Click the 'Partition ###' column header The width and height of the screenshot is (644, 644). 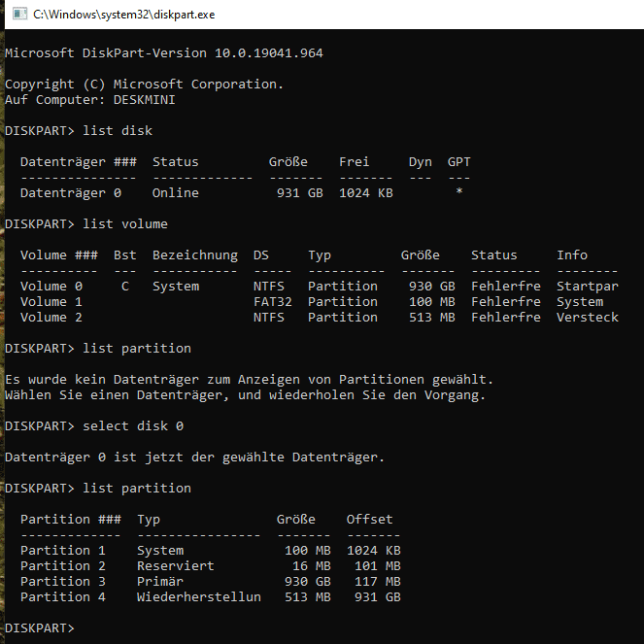click(x=71, y=520)
